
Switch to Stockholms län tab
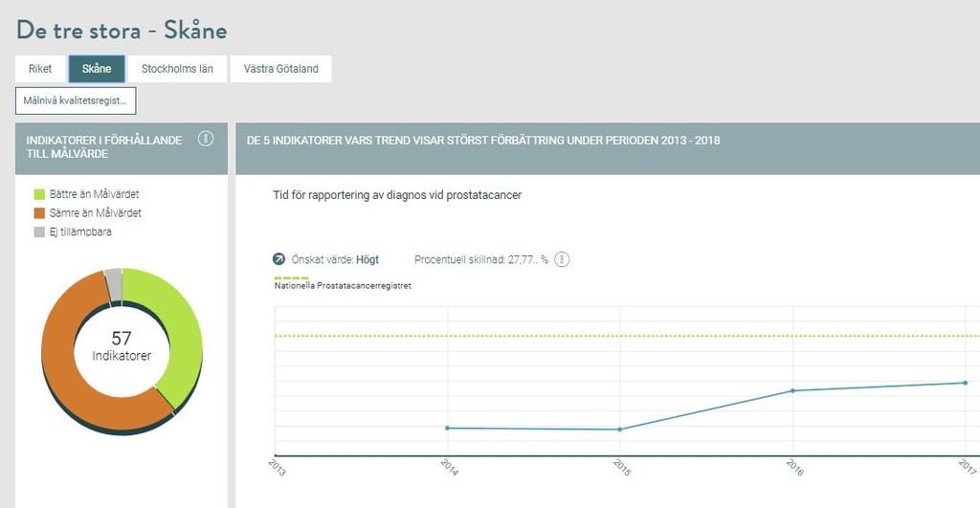click(x=177, y=69)
